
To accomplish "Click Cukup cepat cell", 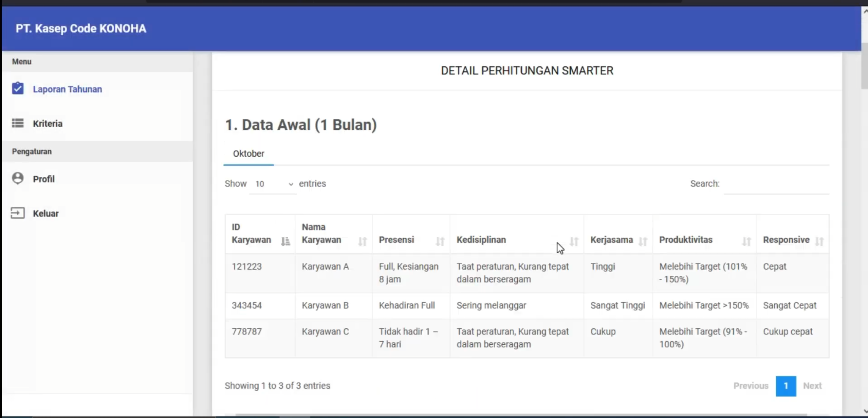I will point(793,338).
